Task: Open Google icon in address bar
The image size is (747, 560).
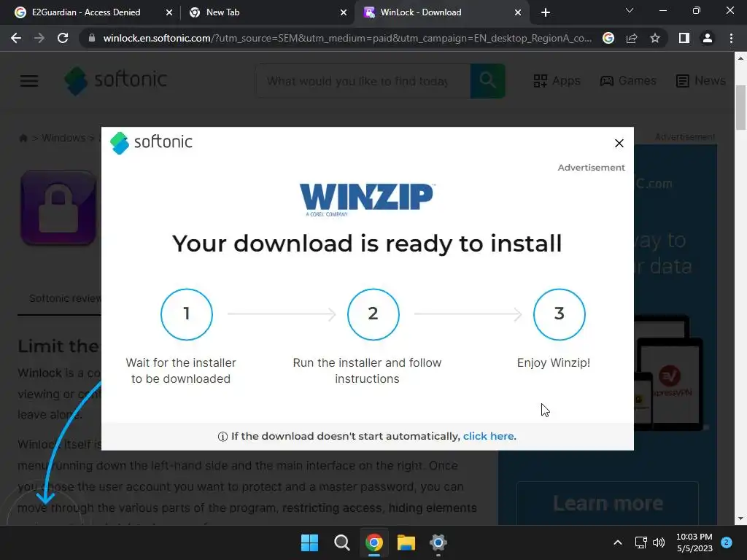Action: (608, 38)
